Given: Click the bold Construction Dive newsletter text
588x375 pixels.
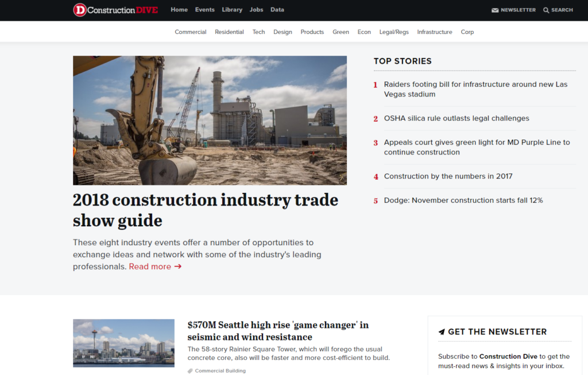Looking at the screenshot, I should 508,356.
